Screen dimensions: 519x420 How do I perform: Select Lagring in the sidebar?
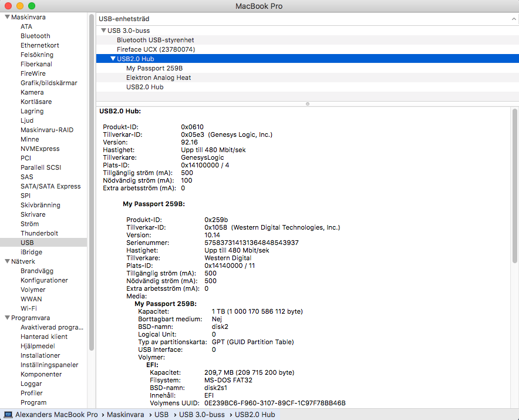pyautogui.click(x=32, y=111)
